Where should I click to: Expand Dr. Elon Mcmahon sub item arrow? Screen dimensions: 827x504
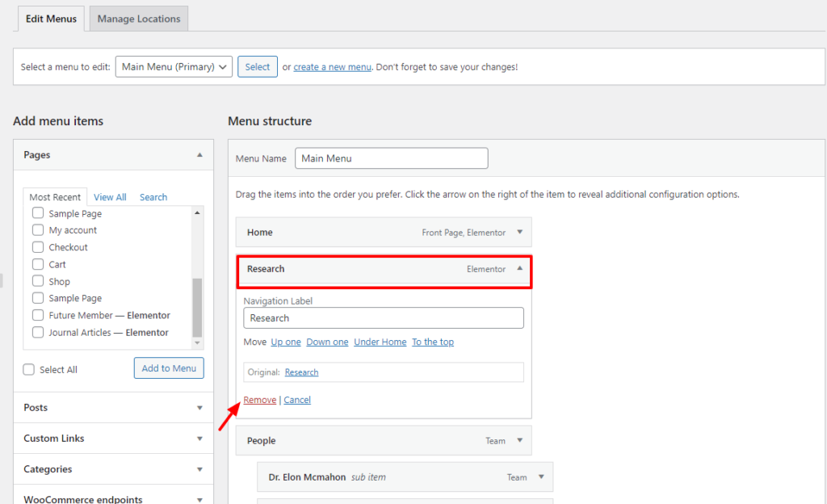tap(540, 477)
